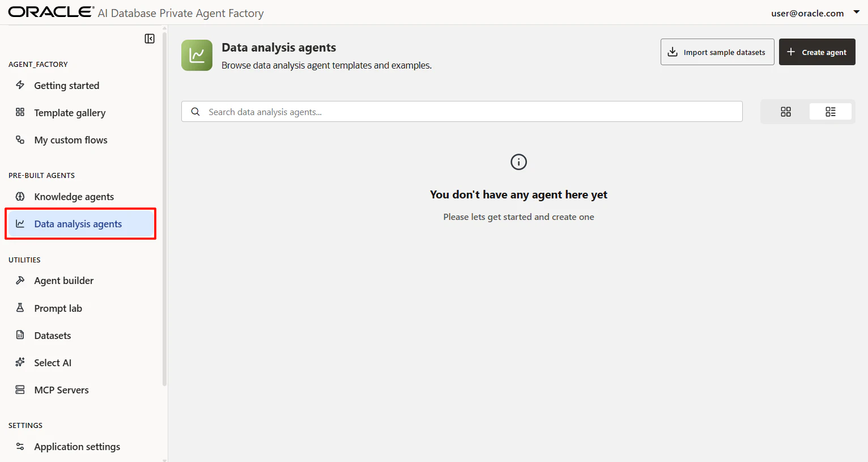Screen dimensions: 868x462
Task: Collapse the sidebar with the panel icon
Action: click(150, 39)
